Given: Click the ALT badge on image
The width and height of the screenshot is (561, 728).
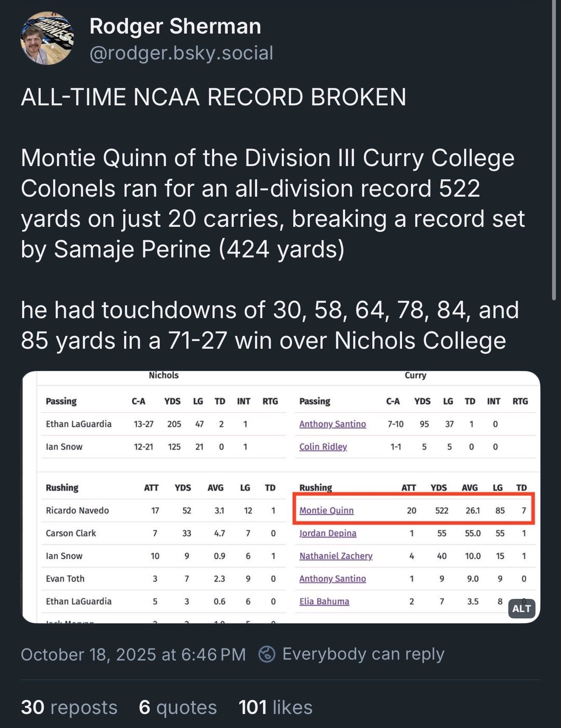Looking at the screenshot, I should (521, 609).
